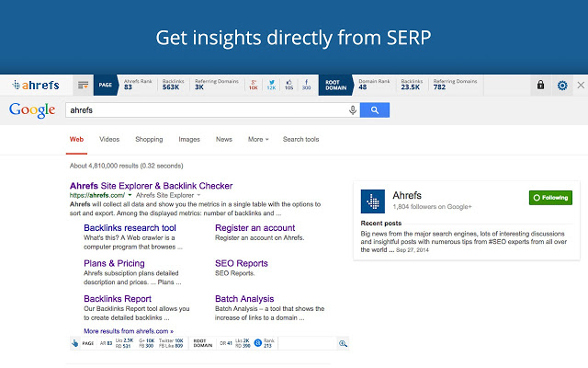This screenshot has height=368, width=588.
Task: Click the padlock icon in ahrefs toolbar
Action: point(540,85)
